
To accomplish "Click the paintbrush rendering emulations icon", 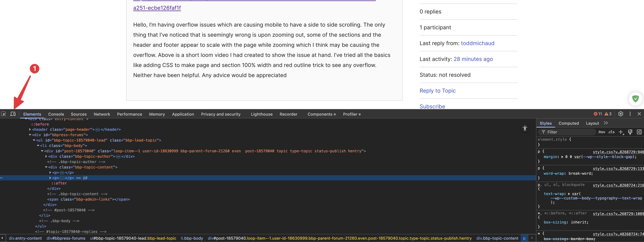I will [630, 132].
